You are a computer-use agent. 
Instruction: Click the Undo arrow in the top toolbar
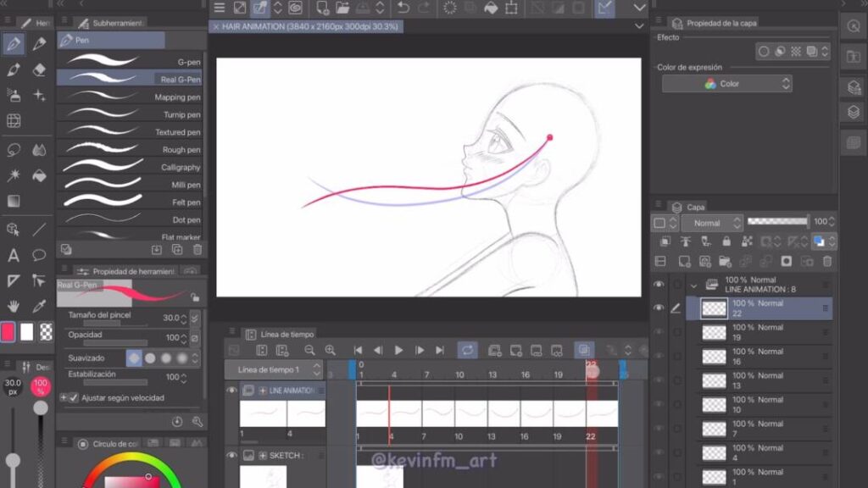click(403, 8)
